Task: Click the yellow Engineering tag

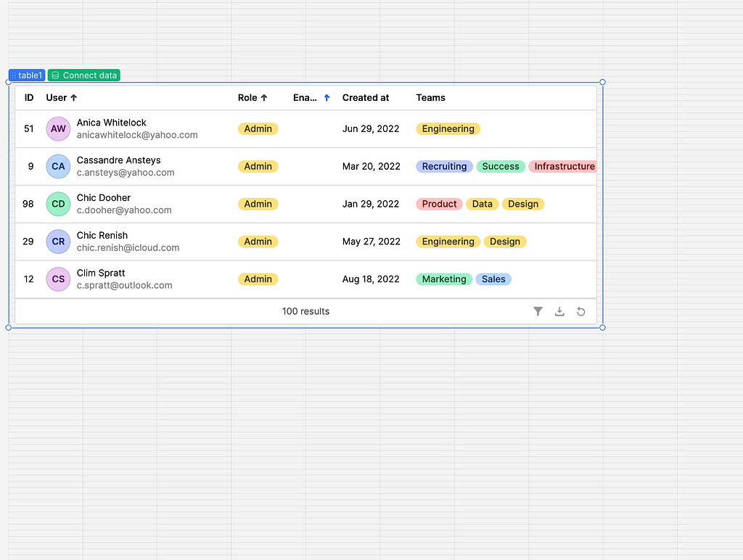Action: [x=448, y=128]
